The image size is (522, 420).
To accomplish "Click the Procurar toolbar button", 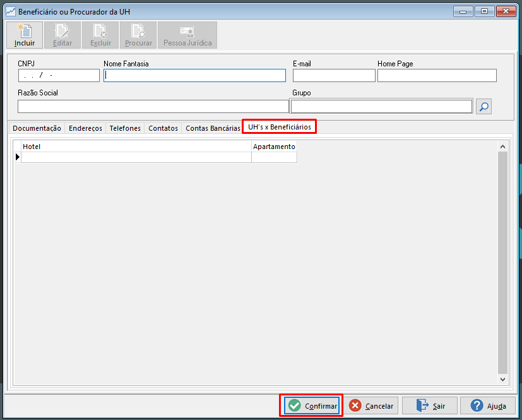I will (138, 35).
